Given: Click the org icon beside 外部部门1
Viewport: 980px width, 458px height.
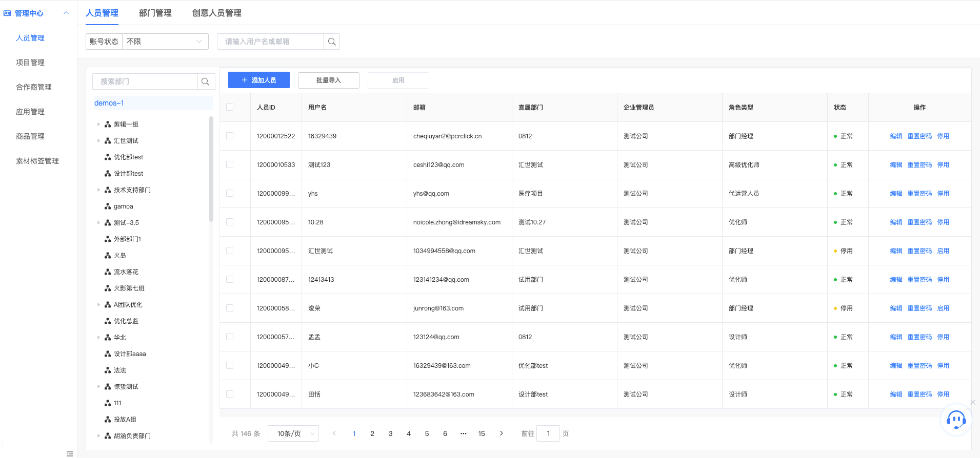Looking at the screenshot, I should point(108,239).
